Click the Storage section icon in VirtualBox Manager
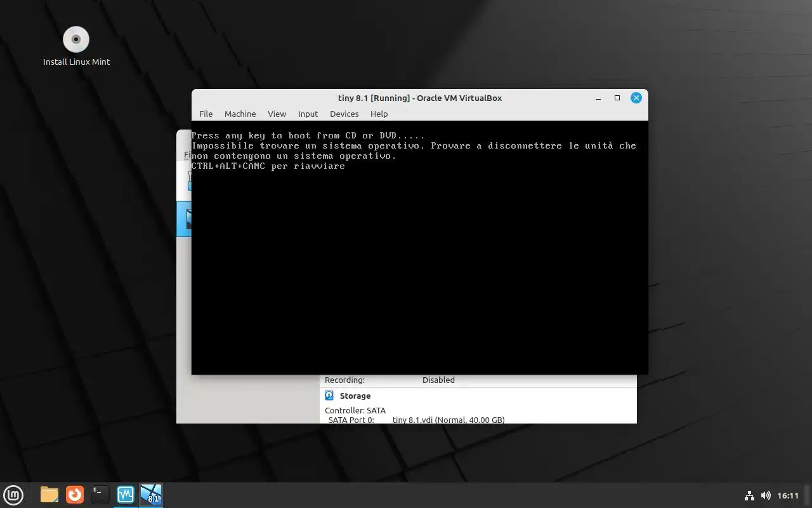This screenshot has height=508, width=812. [329, 396]
